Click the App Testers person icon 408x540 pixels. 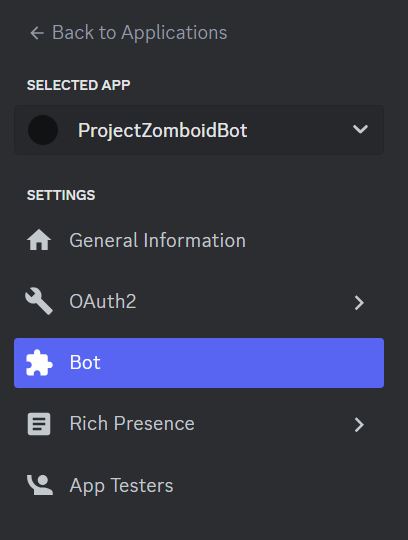coord(40,485)
